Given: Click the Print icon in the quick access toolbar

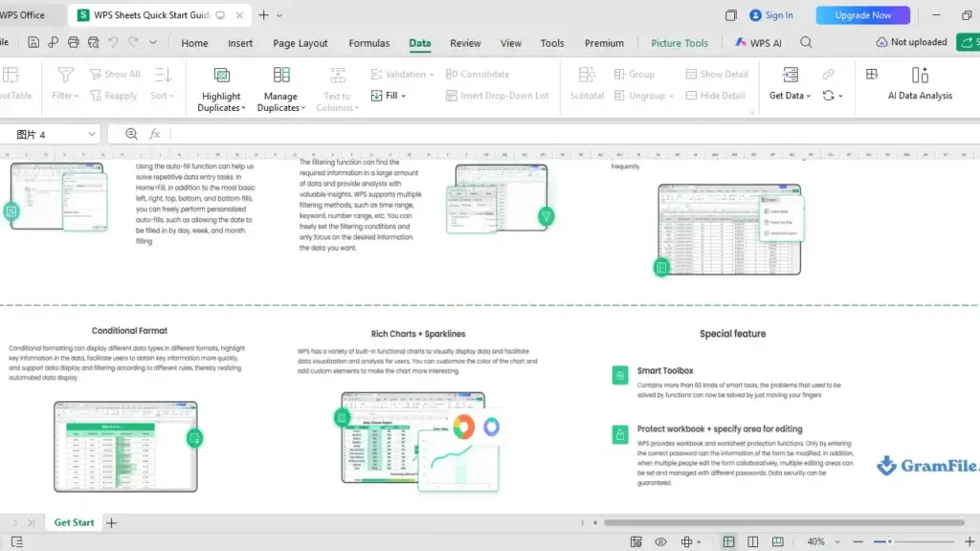Looking at the screenshot, I should point(73,42).
